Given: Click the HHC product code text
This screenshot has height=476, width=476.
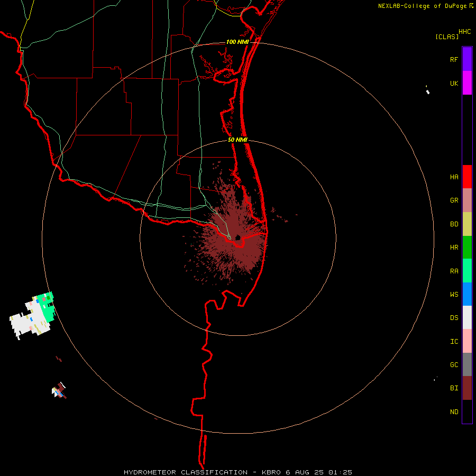Looking at the screenshot, I should point(464,32).
